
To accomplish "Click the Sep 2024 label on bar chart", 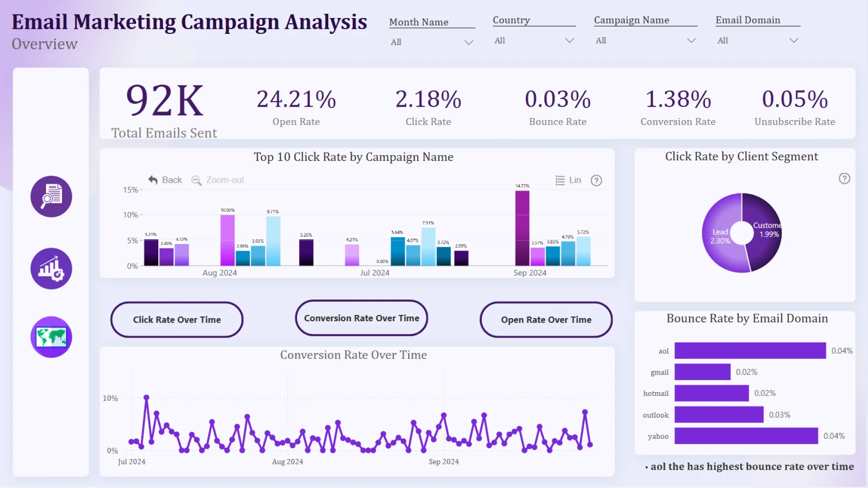I will [530, 273].
